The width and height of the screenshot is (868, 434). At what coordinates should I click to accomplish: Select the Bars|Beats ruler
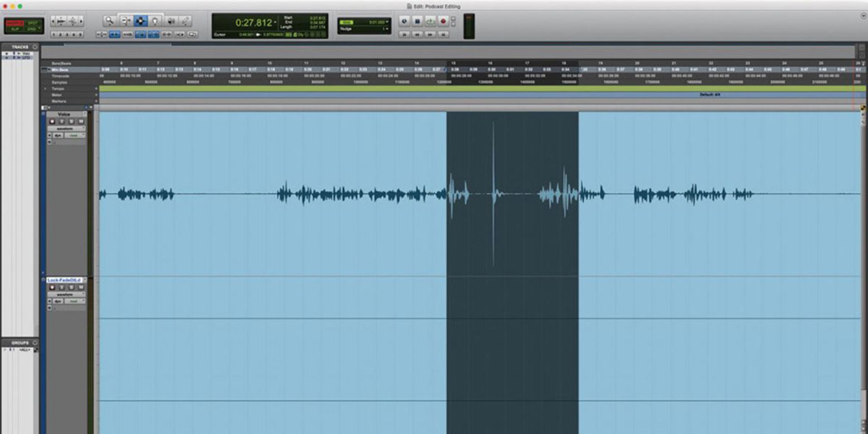pyautogui.click(x=61, y=64)
